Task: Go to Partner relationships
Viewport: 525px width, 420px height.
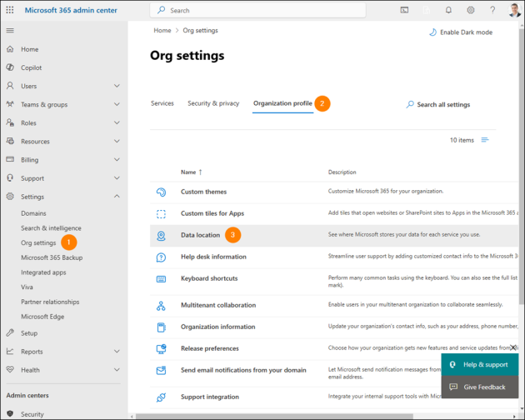Action: point(50,302)
